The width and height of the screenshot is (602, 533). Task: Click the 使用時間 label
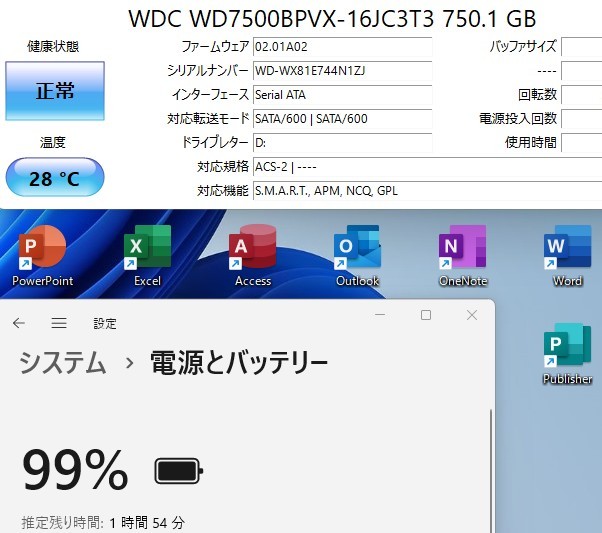(x=531, y=142)
